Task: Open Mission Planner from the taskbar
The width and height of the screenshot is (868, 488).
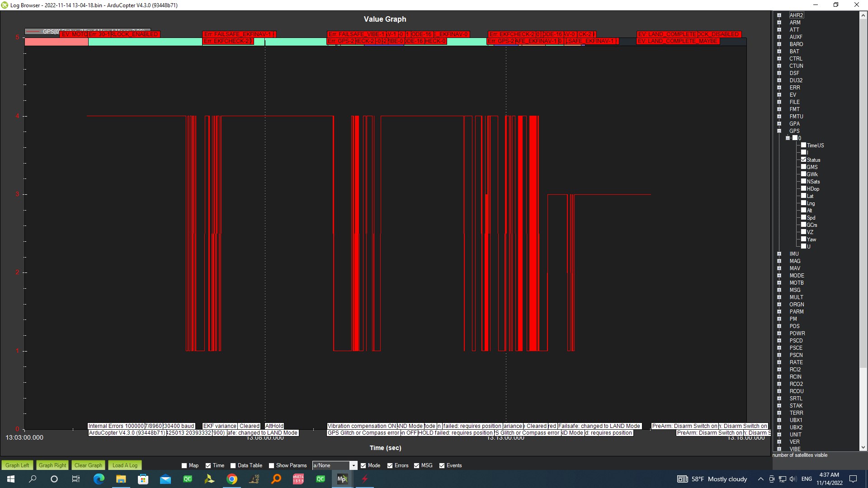Action: [x=343, y=479]
